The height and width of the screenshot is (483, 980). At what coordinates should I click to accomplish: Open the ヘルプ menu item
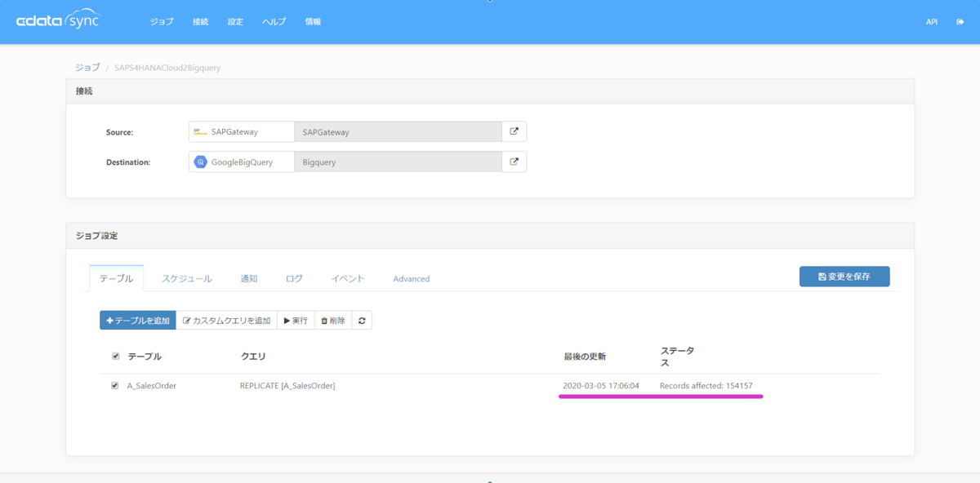[274, 22]
